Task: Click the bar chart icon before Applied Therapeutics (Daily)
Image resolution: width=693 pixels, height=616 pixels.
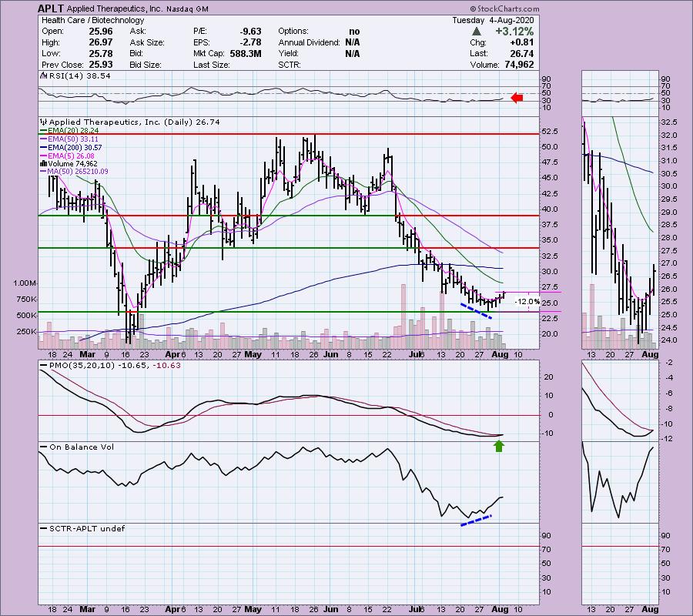Action: pyautogui.click(x=43, y=122)
